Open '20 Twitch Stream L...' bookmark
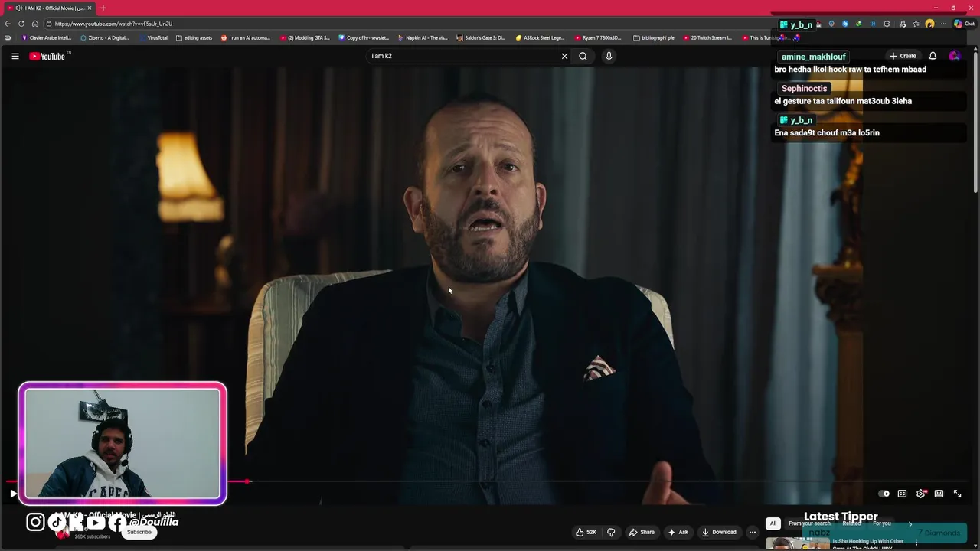Viewport: 980px width, 551px height. [x=707, y=37]
